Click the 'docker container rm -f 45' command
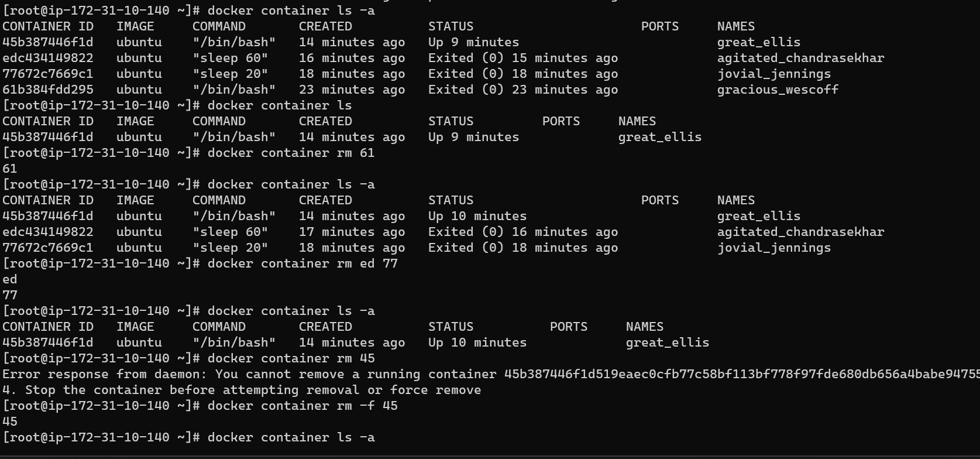The height and width of the screenshot is (459, 980). (302, 406)
